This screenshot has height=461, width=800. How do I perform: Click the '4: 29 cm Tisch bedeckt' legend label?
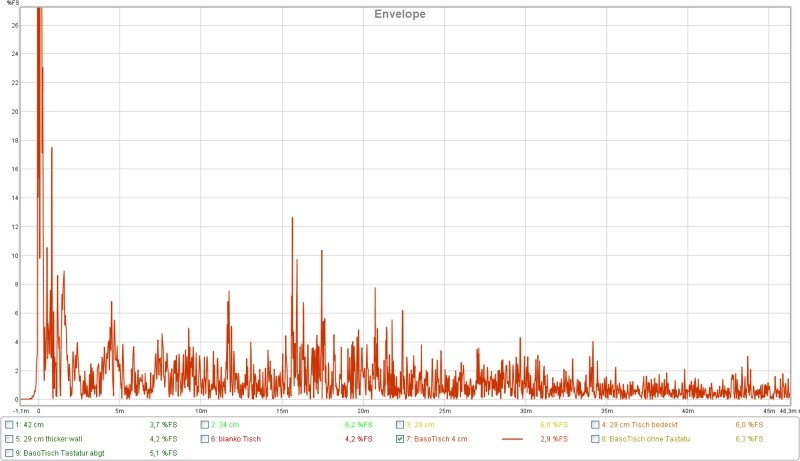coord(640,424)
